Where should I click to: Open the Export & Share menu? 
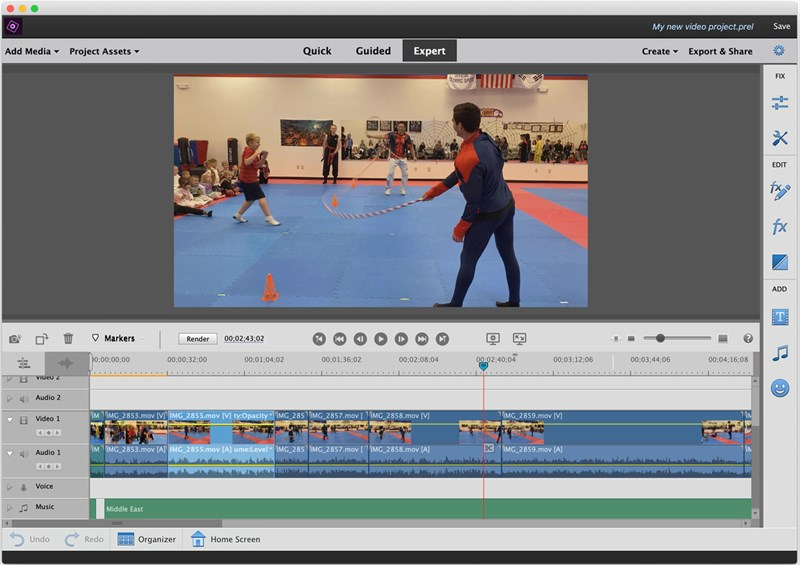[x=720, y=51]
